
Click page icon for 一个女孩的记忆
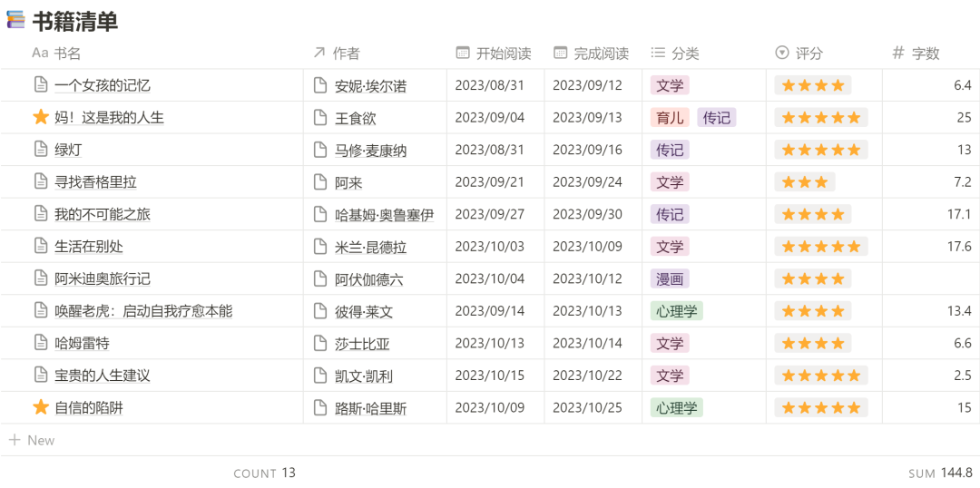[x=41, y=85]
